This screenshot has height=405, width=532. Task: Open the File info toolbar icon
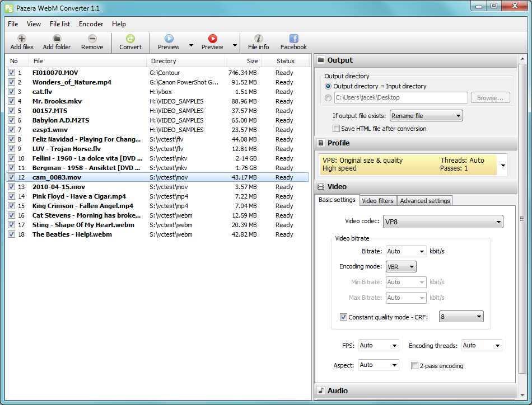click(258, 39)
